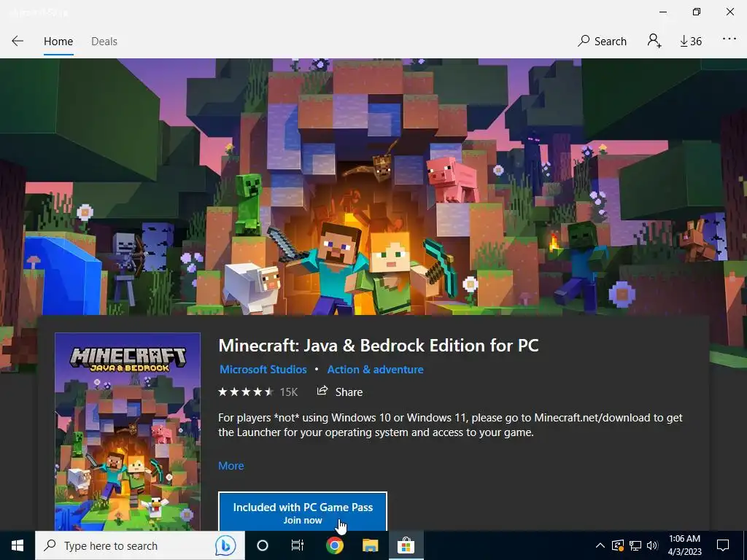Open Bing chat icon in search box
This screenshot has height=560, width=747.
(225, 545)
